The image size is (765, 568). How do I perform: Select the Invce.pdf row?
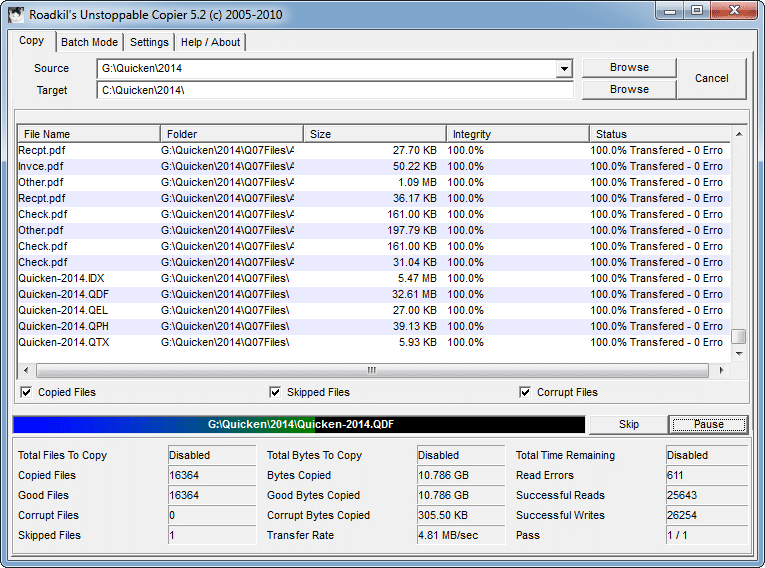(x=374, y=166)
